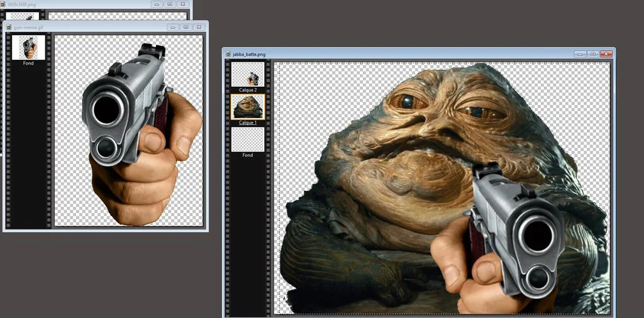The width and height of the screenshot is (644, 318).
Task: Click the layer thumbnail in 360fx360f.png window
Action: pyautogui.click(x=22, y=16)
